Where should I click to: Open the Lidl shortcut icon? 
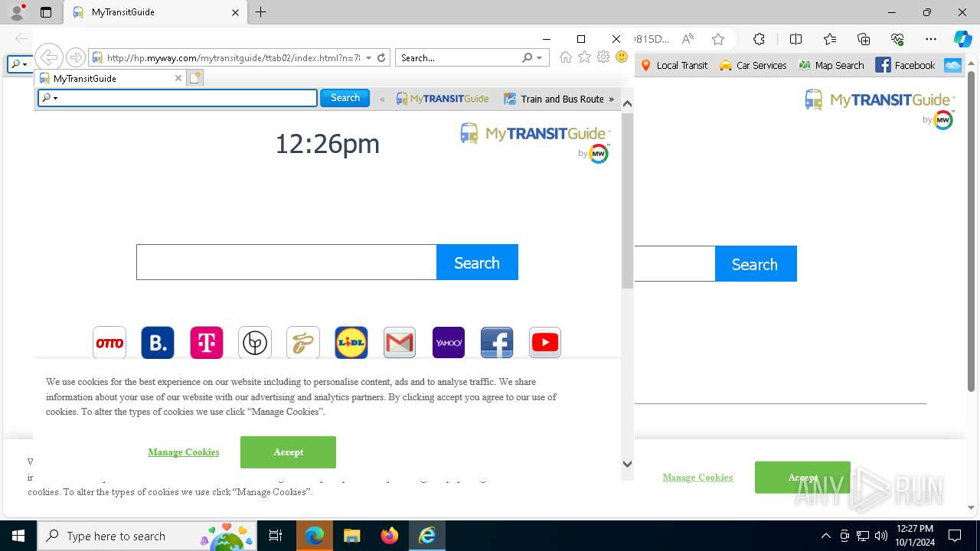351,343
